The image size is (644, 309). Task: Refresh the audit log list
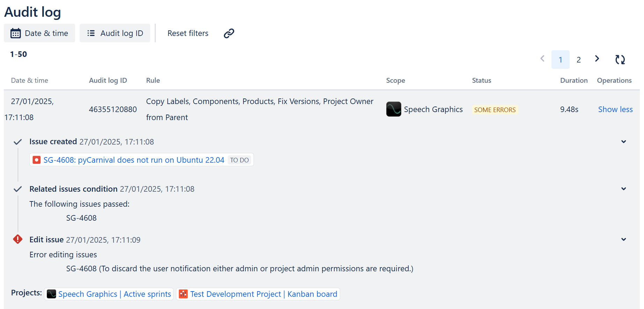pos(620,59)
